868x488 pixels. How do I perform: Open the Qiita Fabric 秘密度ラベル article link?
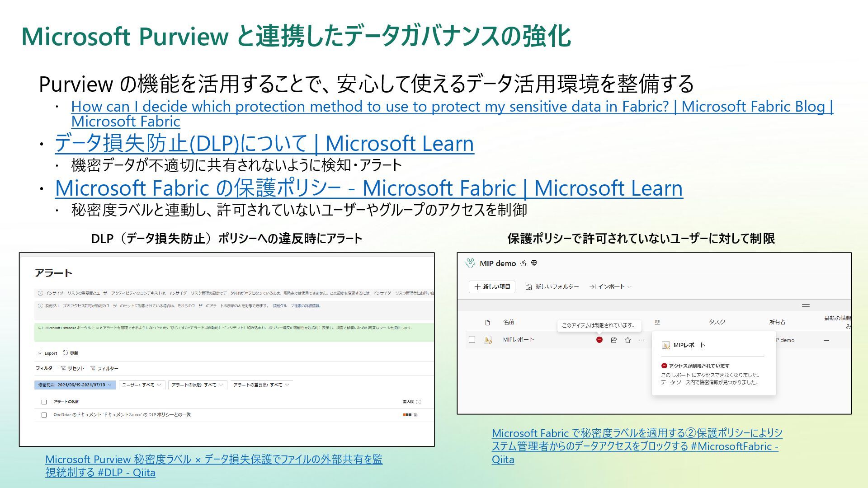click(637, 446)
